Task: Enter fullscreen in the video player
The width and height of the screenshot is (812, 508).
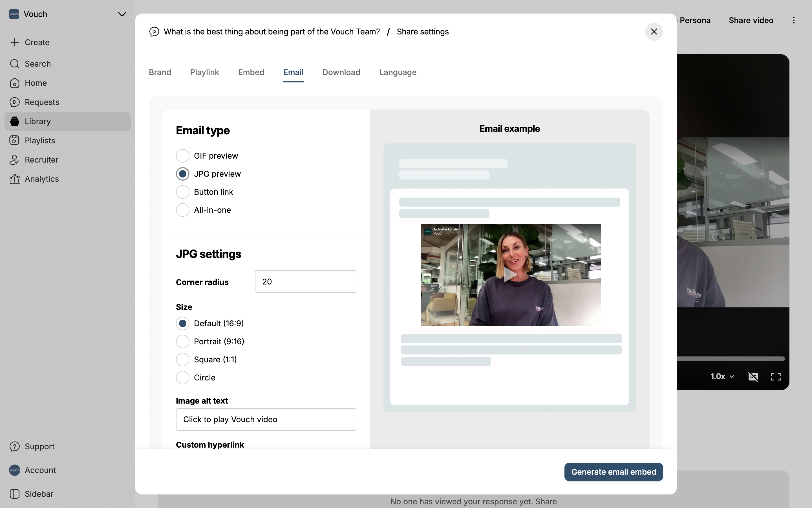Action: click(x=776, y=377)
